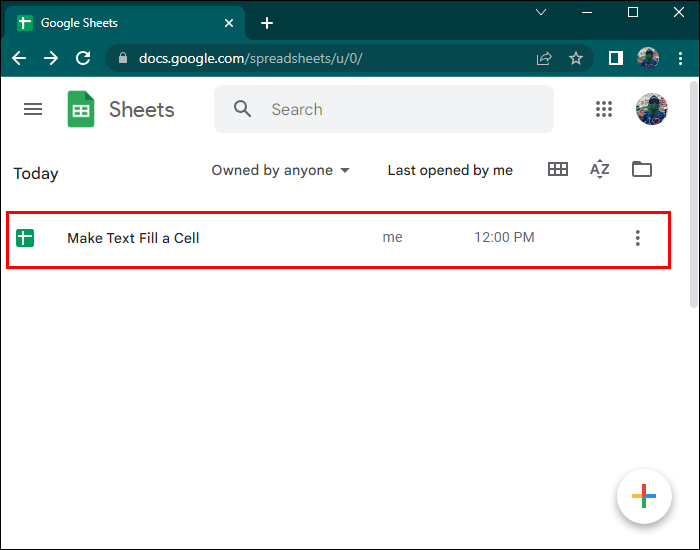Image resolution: width=700 pixels, height=550 pixels.
Task: Open the Google account avatar in Sheets header
Action: [x=651, y=109]
